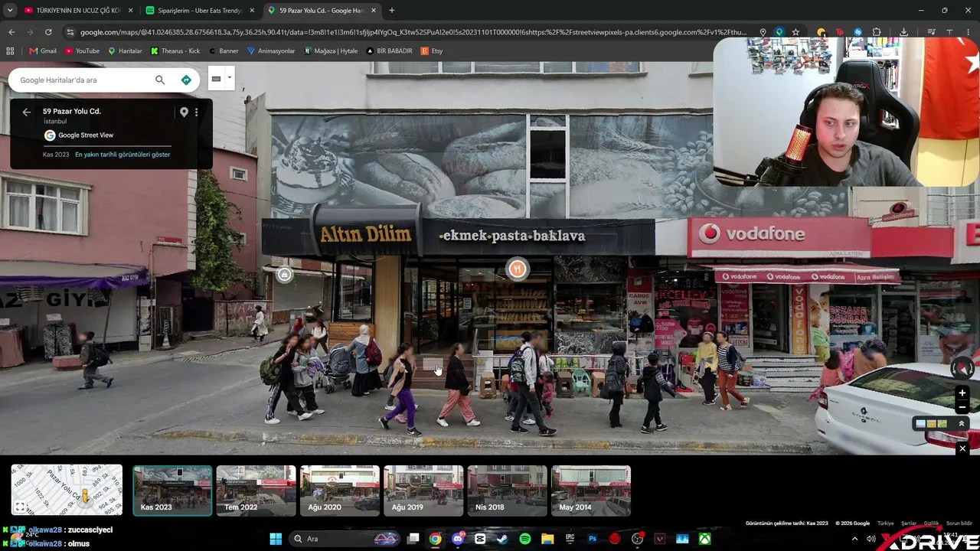Click the Chrome address bar URL
Image resolution: width=980 pixels, height=551 pixels.
point(413,32)
